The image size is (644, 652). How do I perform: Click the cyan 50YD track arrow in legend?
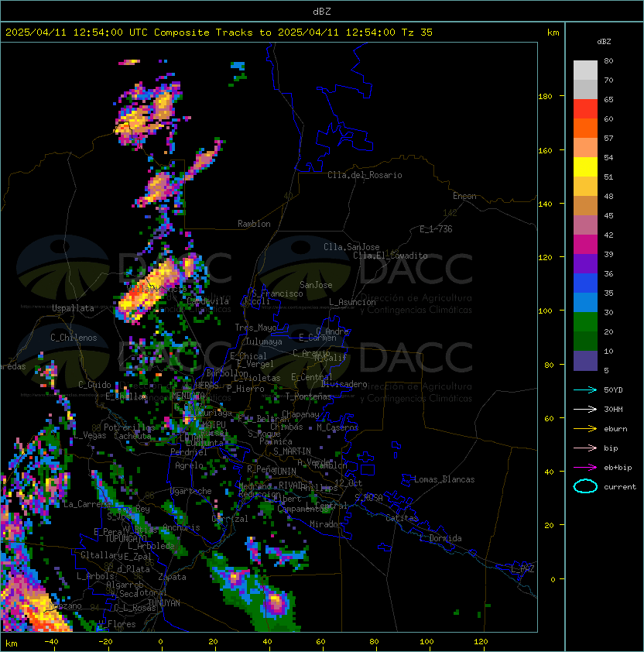coord(585,389)
